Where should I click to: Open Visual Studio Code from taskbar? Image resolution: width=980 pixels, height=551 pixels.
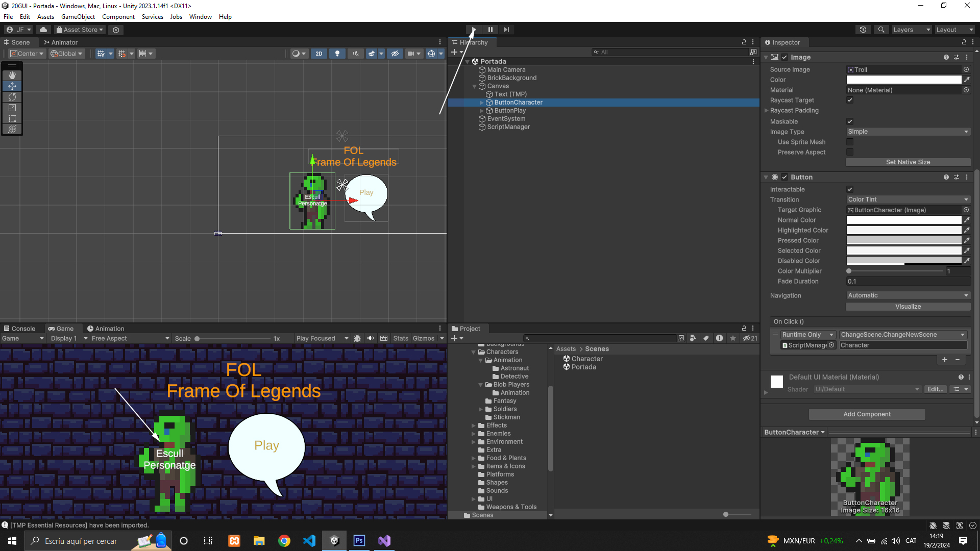[x=309, y=541]
